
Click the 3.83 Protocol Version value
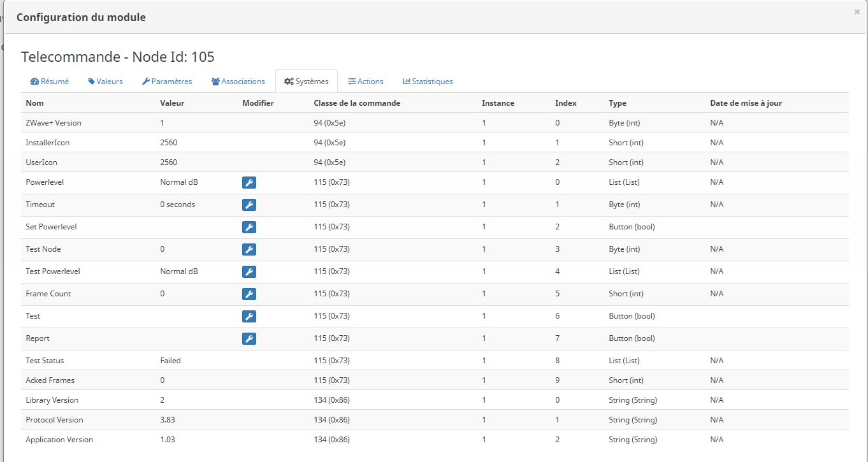tap(166, 420)
